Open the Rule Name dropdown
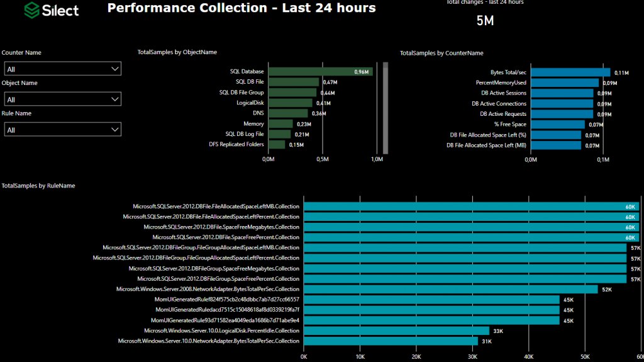644x362 pixels. click(x=62, y=130)
